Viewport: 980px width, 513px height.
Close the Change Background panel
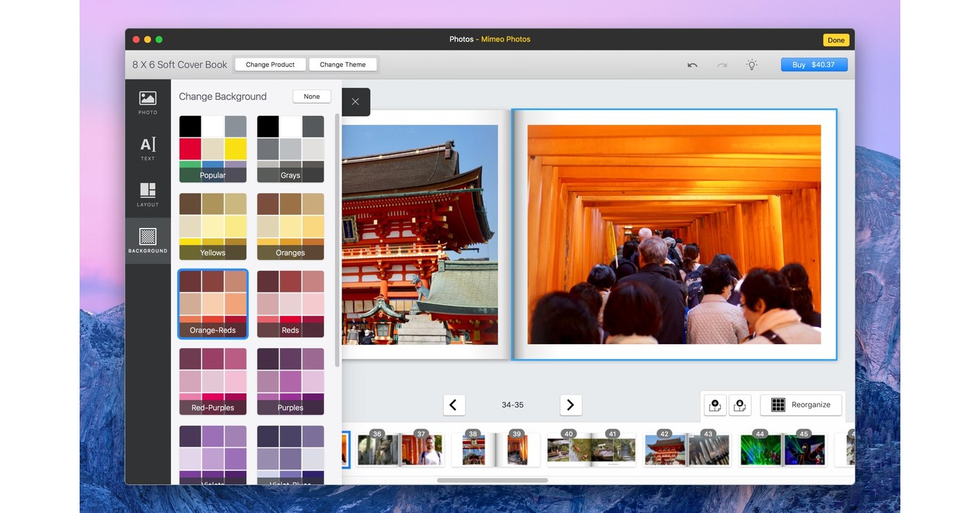(355, 101)
